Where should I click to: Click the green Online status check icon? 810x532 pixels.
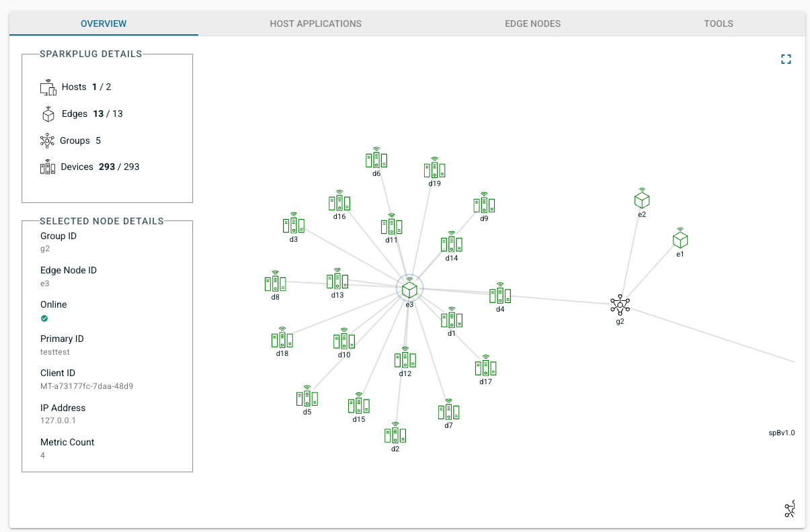tap(44, 318)
